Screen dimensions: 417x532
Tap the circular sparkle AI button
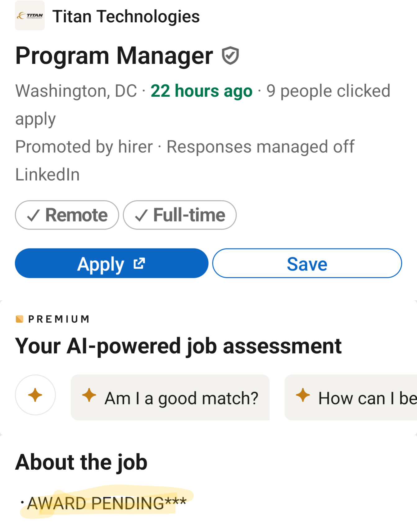point(35,395)
